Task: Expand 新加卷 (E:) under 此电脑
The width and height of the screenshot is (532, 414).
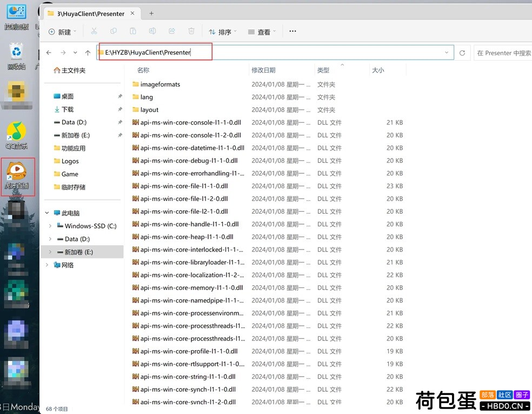Action: pos(50,252)
